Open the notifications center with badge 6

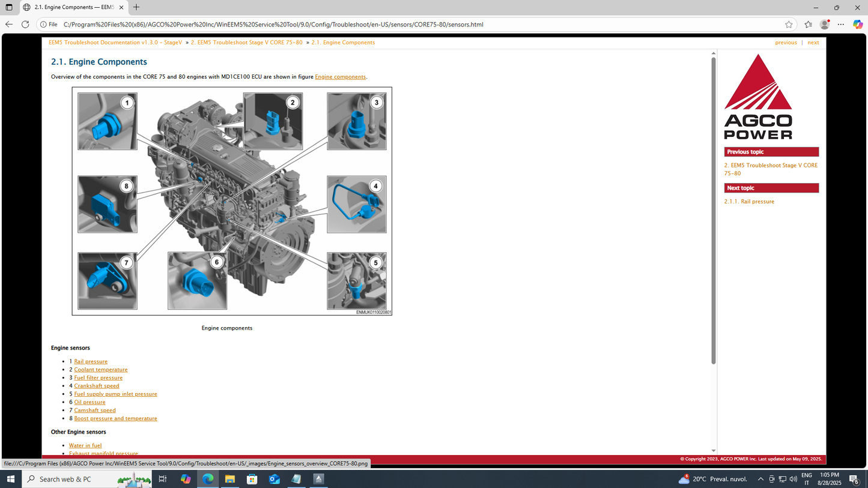tap(854, 478)
